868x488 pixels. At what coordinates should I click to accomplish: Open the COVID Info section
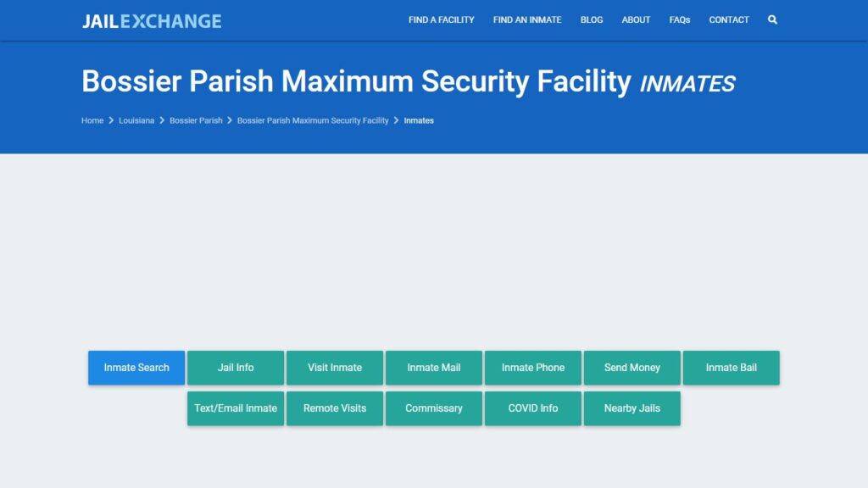pos(532,408)
